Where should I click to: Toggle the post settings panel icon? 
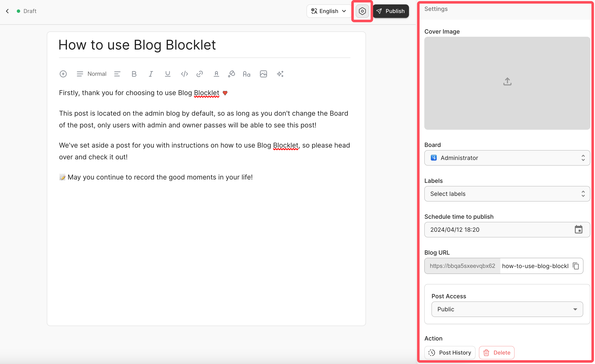coord(362,11)
